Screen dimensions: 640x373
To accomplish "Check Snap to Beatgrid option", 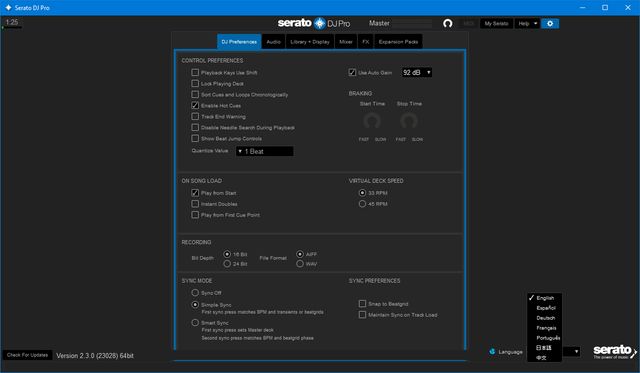I will click(x=362, y=304).
